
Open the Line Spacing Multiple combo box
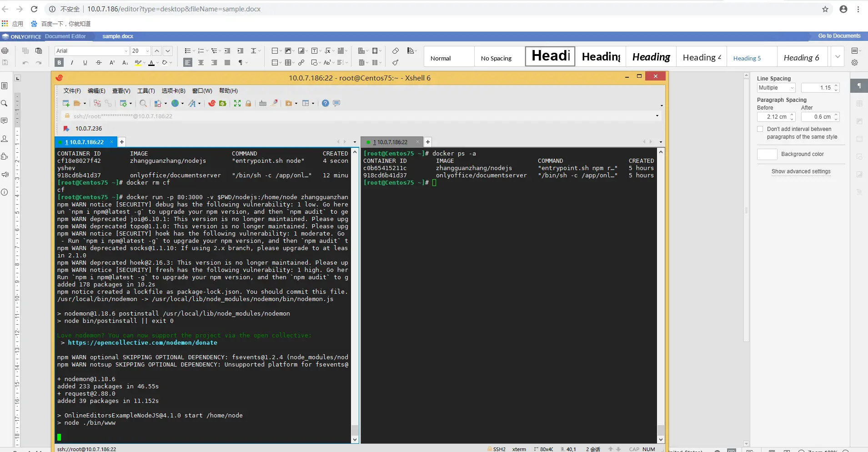click(x=776, y=88)
